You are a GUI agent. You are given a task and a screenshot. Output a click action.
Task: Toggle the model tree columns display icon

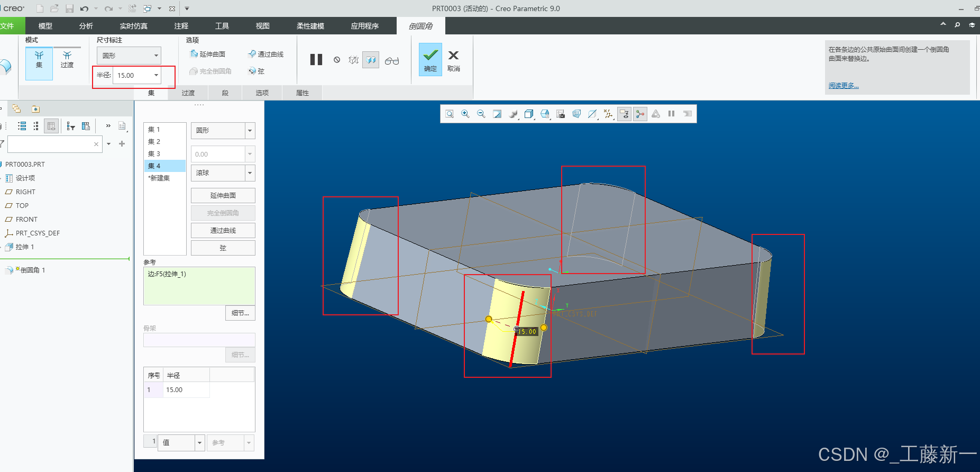(51, 126)
